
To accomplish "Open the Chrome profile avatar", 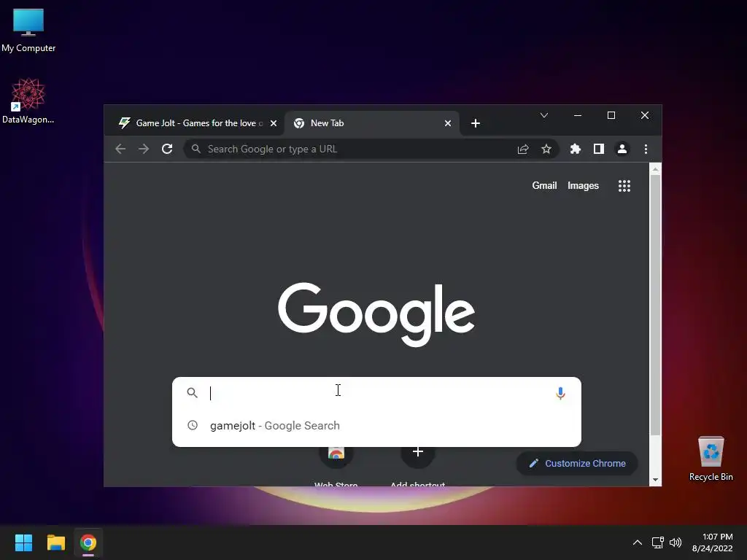I will pos(622,149).
